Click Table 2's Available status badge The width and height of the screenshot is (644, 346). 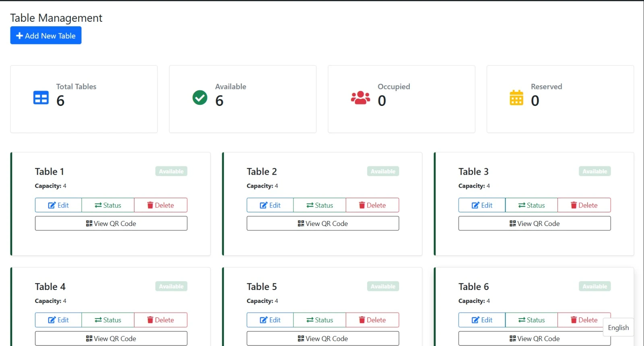point(383,171)
